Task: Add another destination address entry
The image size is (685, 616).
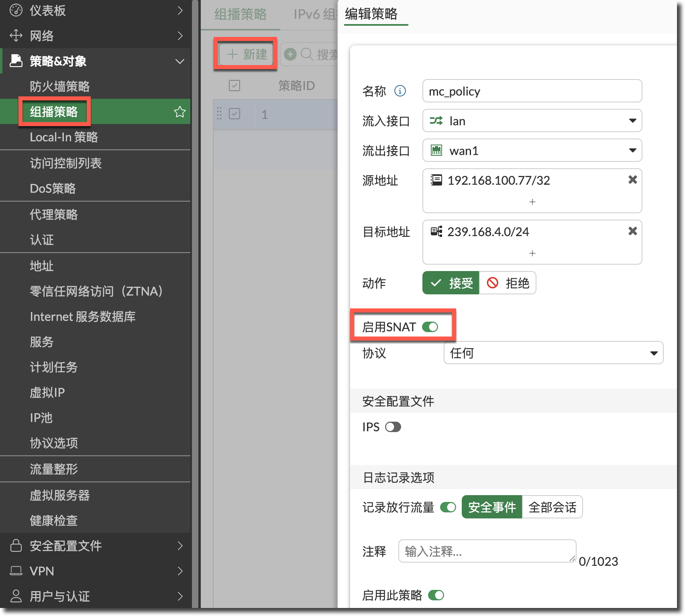Action: (532, 253)
